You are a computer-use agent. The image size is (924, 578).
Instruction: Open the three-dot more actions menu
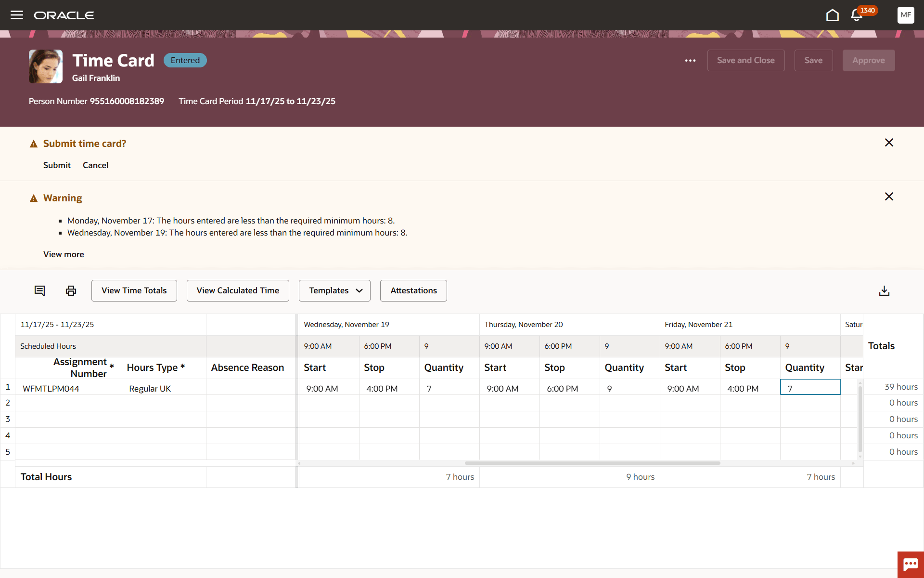click(x=690, y=61)
